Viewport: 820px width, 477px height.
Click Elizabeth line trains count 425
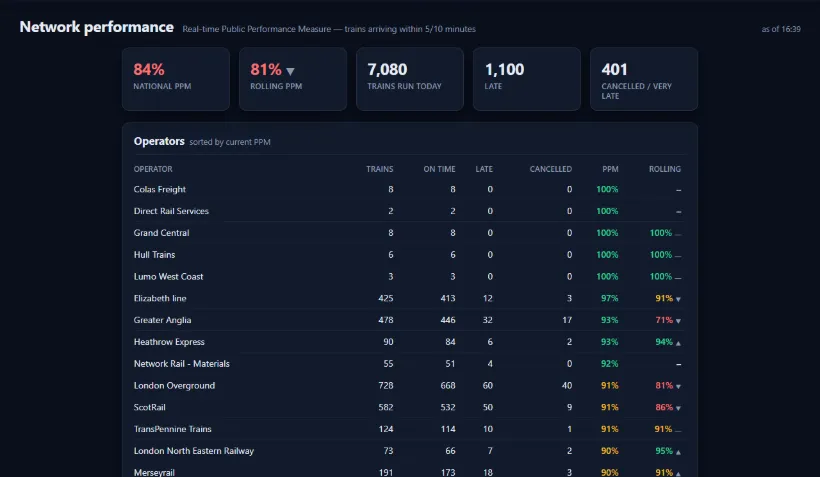[386, 298]
